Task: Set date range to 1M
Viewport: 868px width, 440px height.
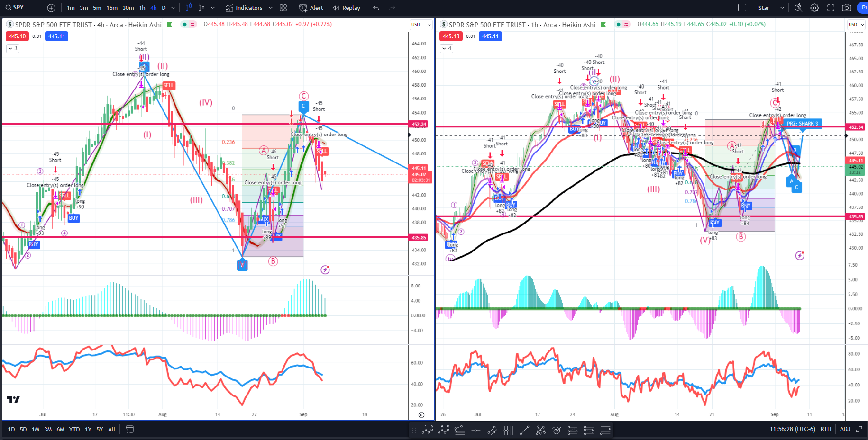Action: [x=36, y=430]
